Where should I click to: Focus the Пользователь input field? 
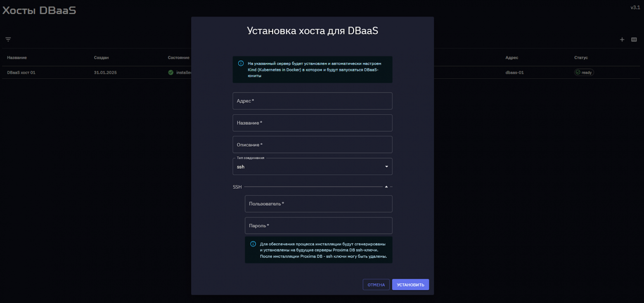point(319,204)
